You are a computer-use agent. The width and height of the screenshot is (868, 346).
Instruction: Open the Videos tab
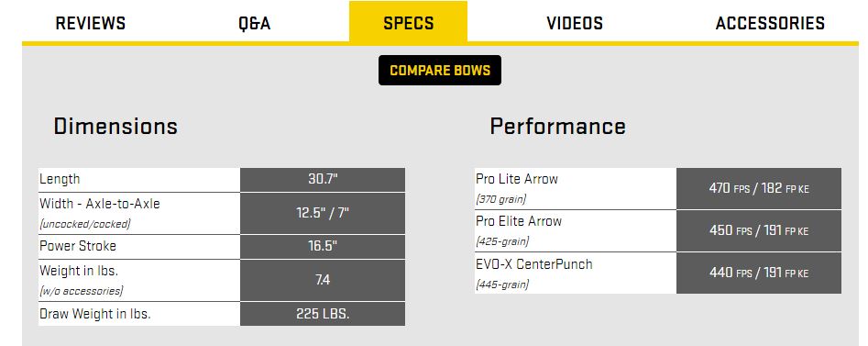pos(575,23)
